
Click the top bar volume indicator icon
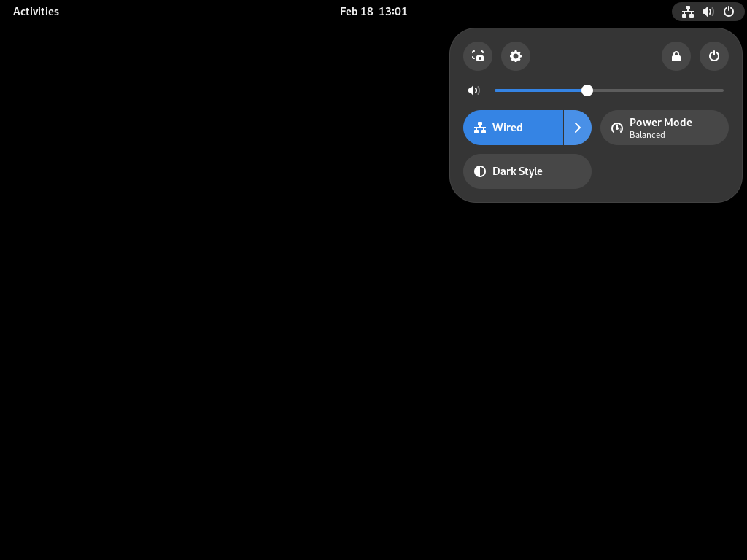[708, 12]
